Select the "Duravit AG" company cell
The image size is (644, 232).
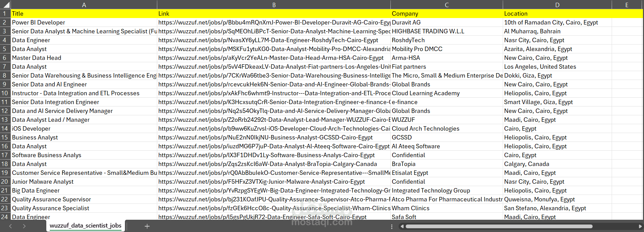(447, 22)
